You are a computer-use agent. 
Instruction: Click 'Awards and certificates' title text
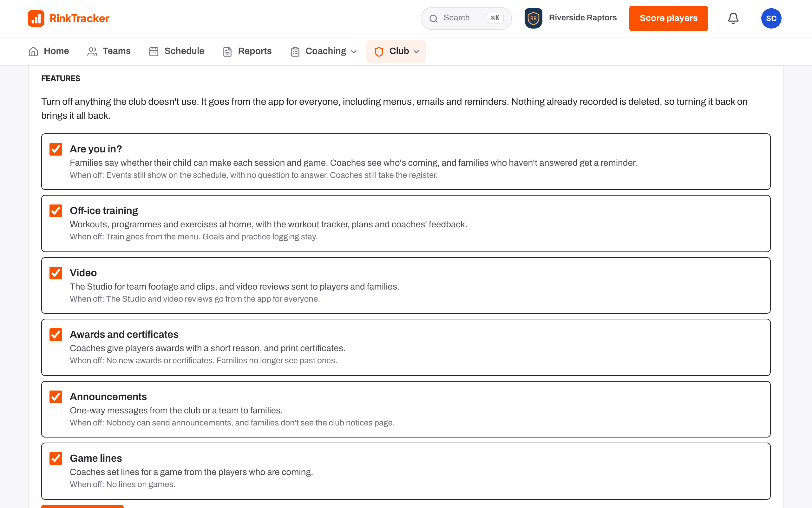point(124,334)
